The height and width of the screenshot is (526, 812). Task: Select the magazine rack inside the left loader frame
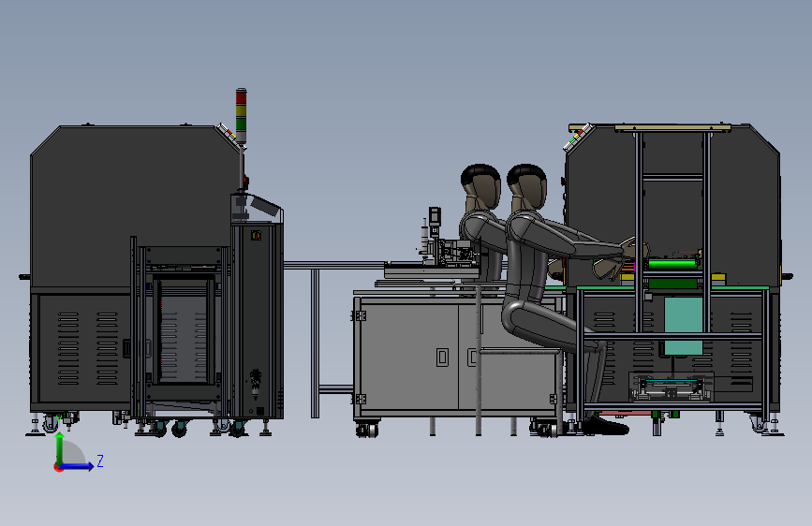pos(184,330)
